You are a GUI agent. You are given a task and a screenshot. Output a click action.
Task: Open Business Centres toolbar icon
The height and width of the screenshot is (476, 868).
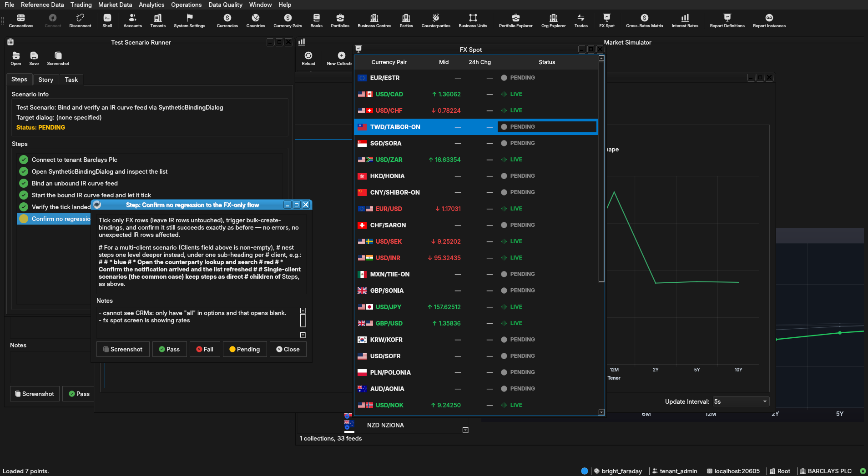374,21
